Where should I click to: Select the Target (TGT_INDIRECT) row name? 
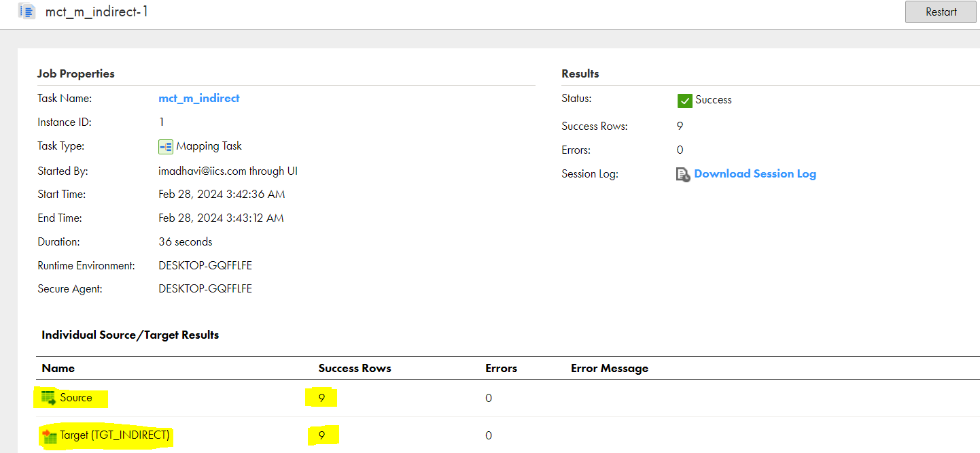tap(114, 435)
